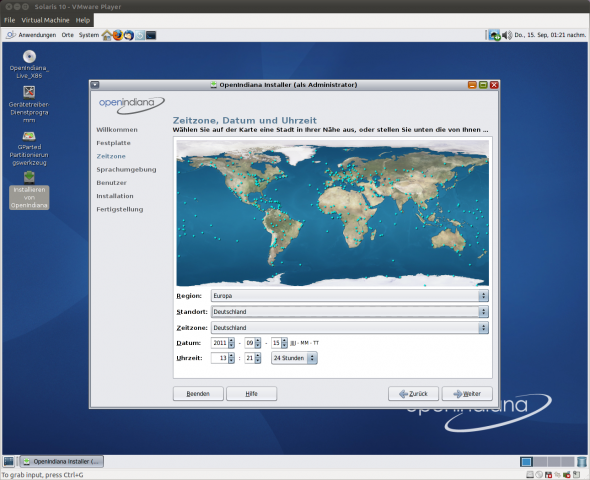Open the network status tray icon
Screen dimensions: 590x480
point(494,35)
